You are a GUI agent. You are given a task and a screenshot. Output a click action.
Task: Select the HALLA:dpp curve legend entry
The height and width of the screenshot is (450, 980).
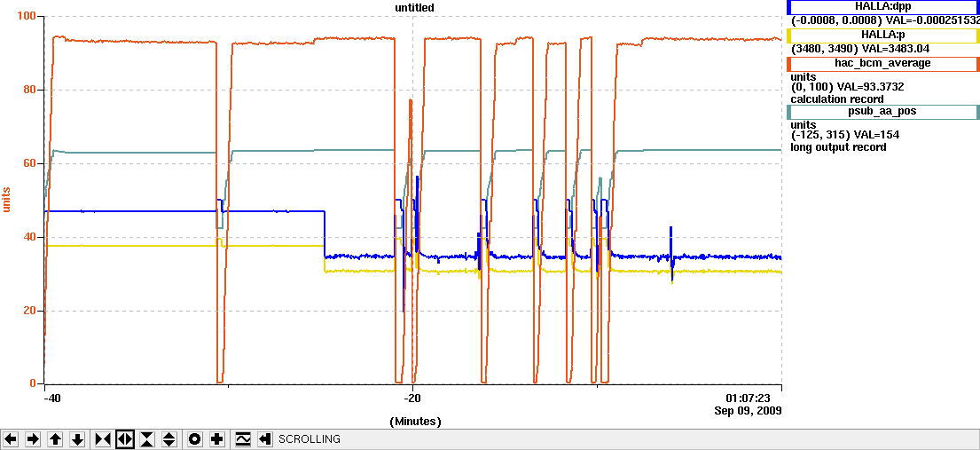(883, 6)
